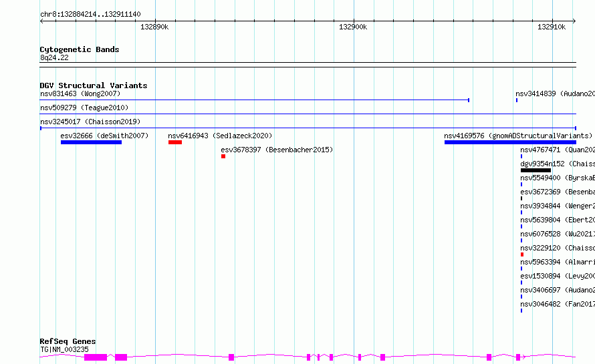The height and width of the screenshot is (364, 595).
Task: Click the chr8:132884214..132911140 coordinate label
Action: click(90, 14)
